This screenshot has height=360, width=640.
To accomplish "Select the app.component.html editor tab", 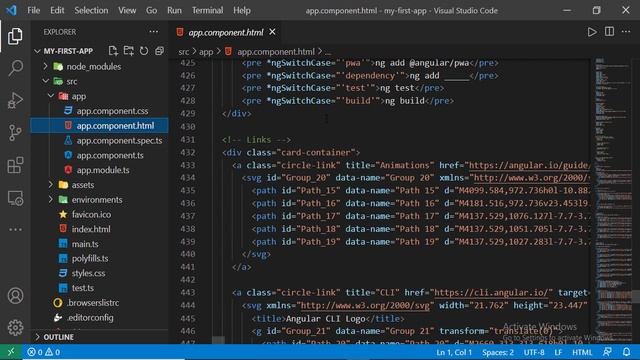I will [x=225, y=32].
